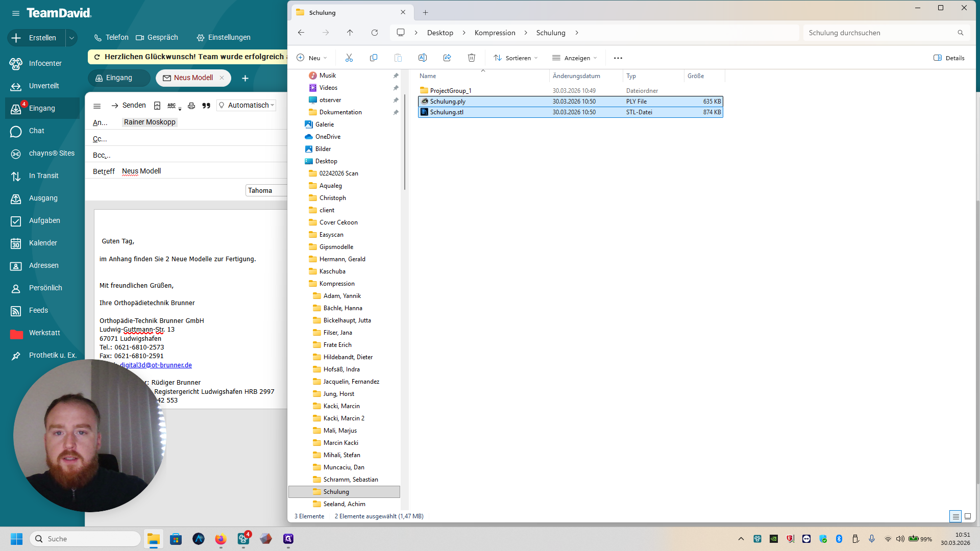Open Einstellungen in top menu

pos(224,37)
